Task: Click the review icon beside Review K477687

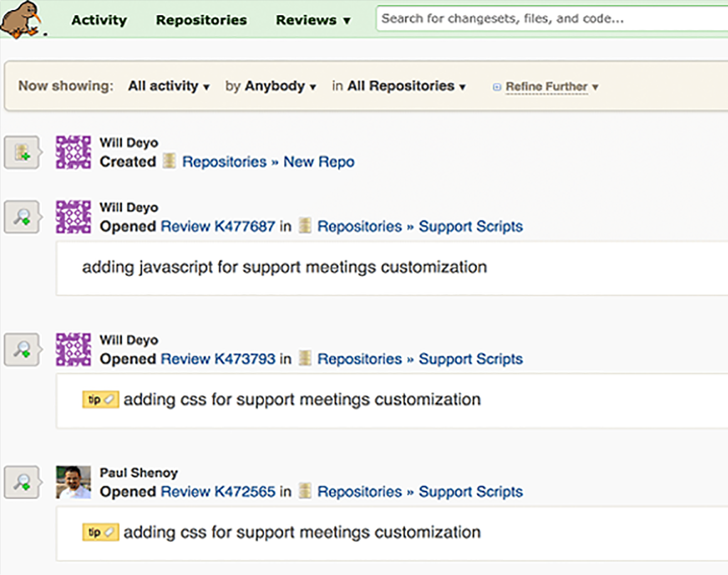Action: (23, 217)
